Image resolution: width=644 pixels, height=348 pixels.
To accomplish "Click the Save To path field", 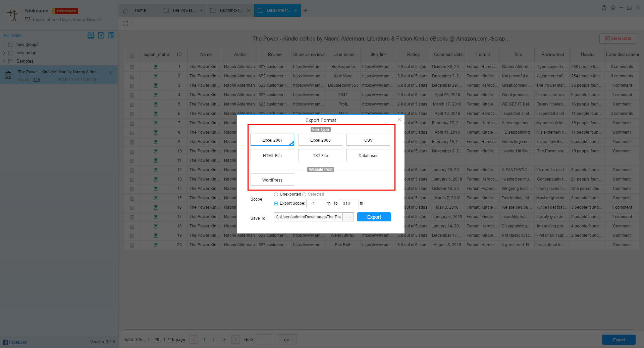I will [308, 217].
